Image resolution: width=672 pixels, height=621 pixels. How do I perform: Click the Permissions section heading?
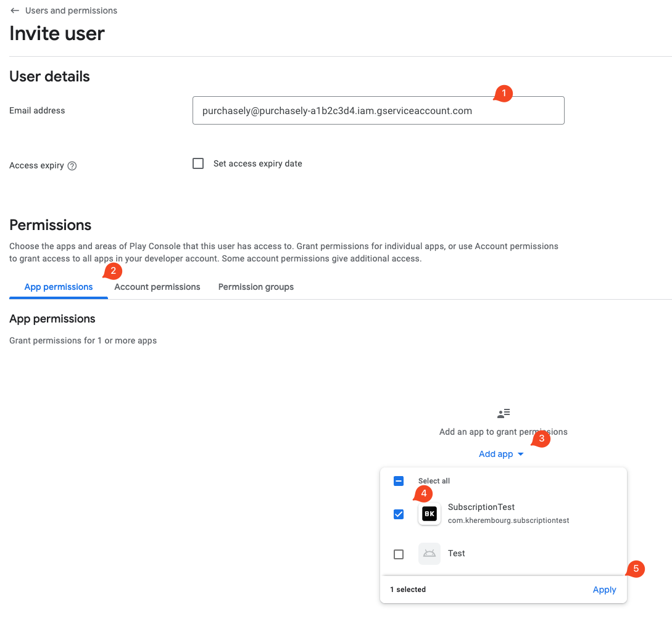point(50,225)
